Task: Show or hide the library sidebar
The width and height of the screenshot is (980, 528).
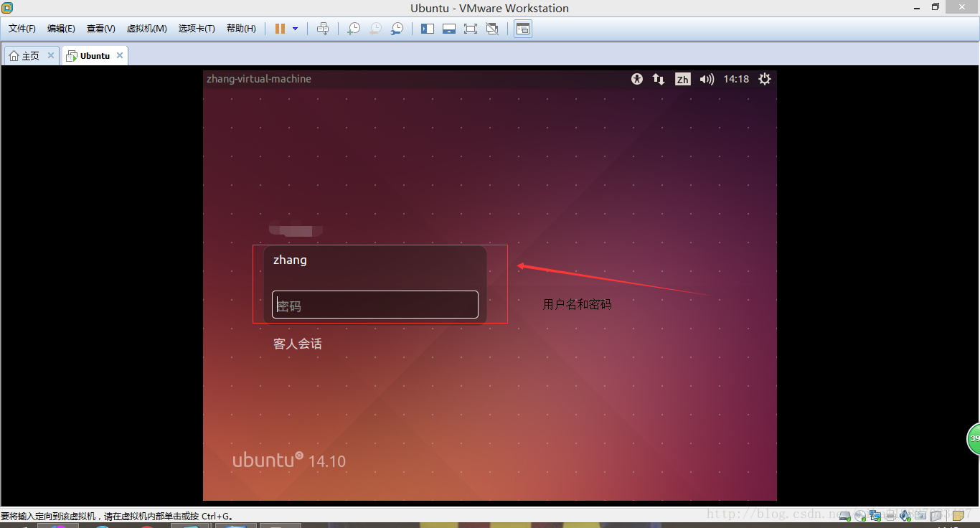Action: [428, 29]
